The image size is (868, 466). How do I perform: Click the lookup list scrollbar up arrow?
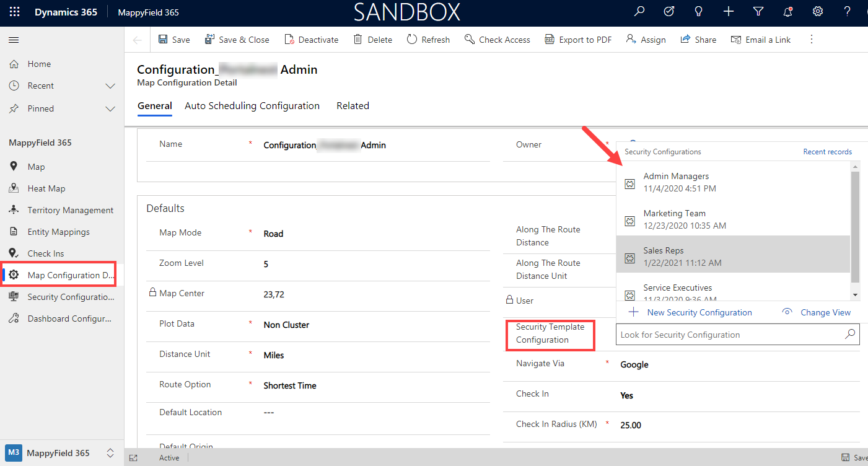pyautogui.click(x=856, y=167)
